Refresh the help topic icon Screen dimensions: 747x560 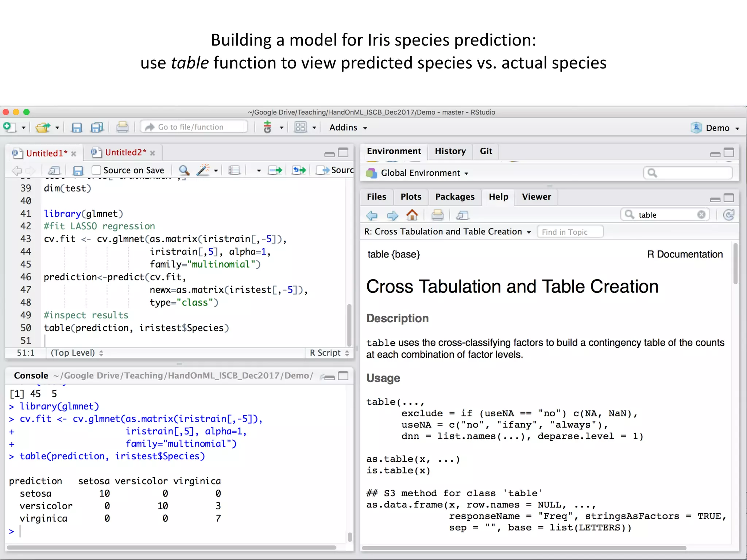(728, 215)
